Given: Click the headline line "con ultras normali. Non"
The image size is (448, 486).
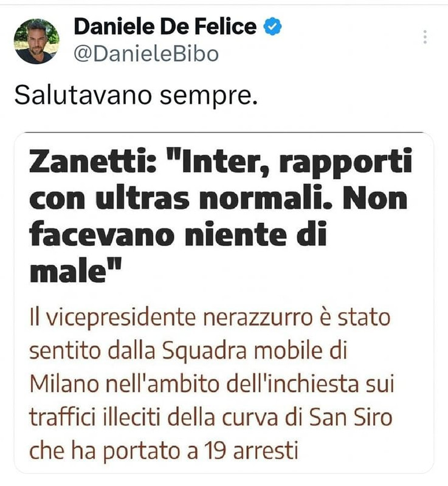Looking at the screenshot, I should point(218,199).
